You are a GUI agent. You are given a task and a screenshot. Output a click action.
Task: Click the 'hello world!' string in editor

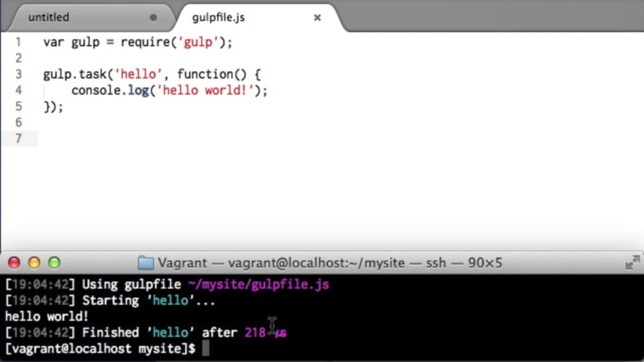[x=205, y=90]
